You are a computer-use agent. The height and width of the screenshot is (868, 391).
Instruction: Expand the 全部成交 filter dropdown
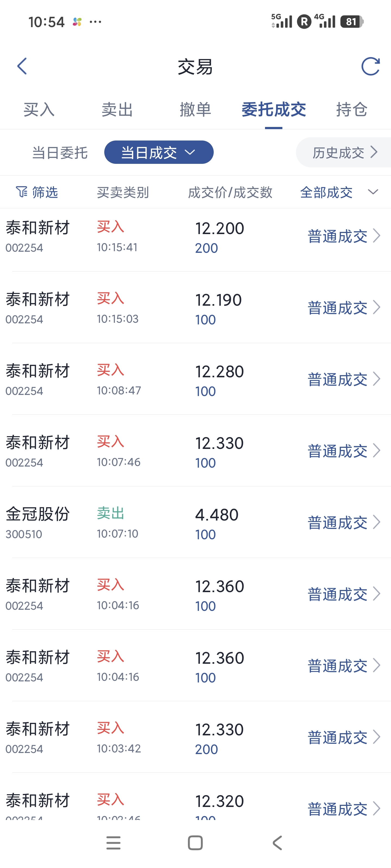(338, 192)
